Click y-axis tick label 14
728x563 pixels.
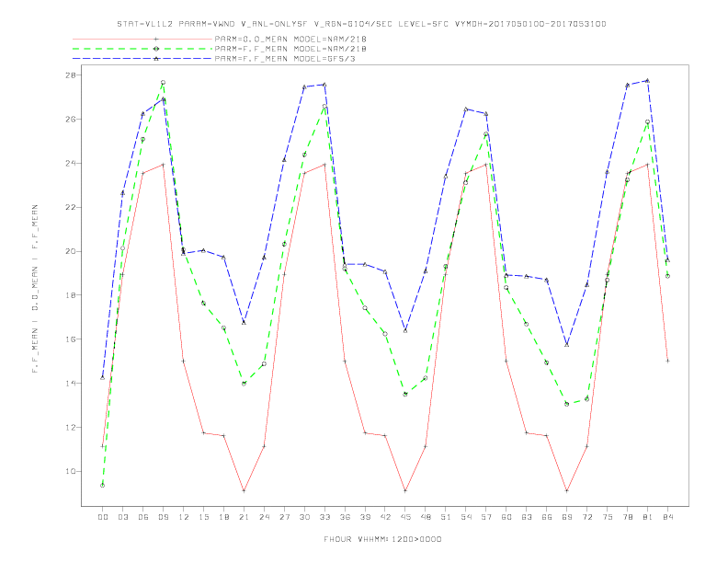[x=73, y=384]
